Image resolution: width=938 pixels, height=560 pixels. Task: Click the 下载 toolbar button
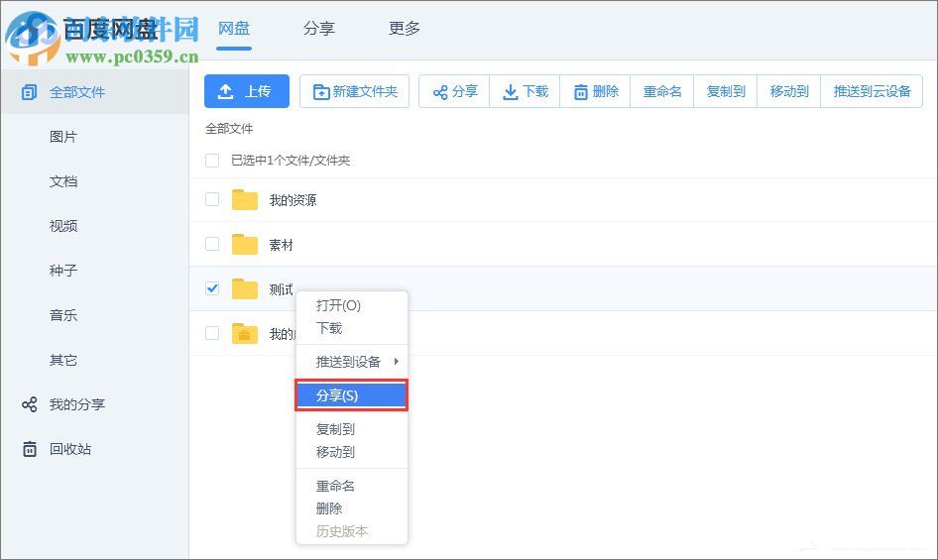pos(525,91)
